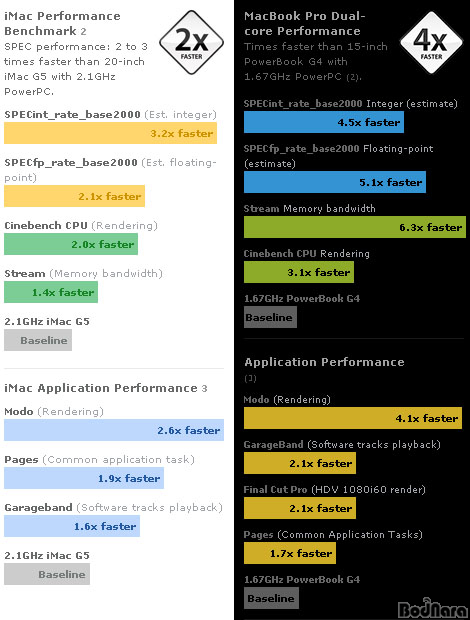Click the Modo 2.6x faster blue bar

(114, 430)
